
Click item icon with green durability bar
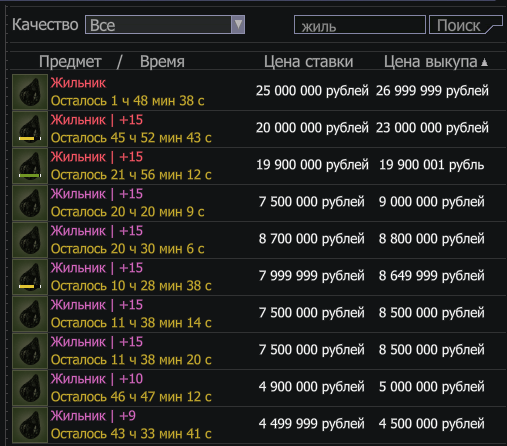pos(30,166)
